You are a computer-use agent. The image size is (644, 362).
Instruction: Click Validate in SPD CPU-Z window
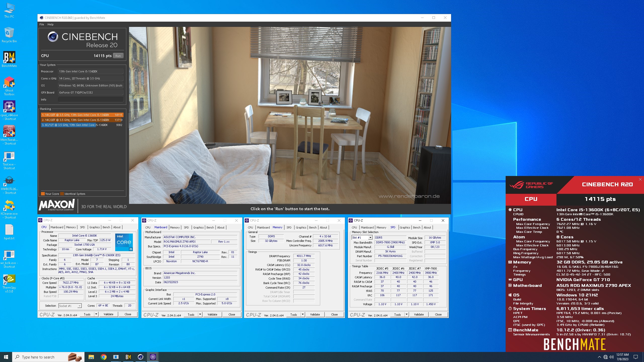[x=419, y=314]
